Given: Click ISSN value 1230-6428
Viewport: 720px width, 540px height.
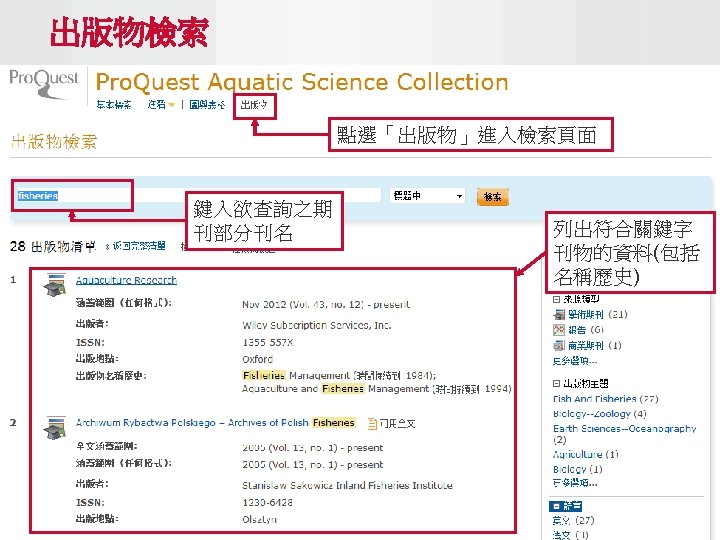Looking at the screenshot, I should 268,502.
